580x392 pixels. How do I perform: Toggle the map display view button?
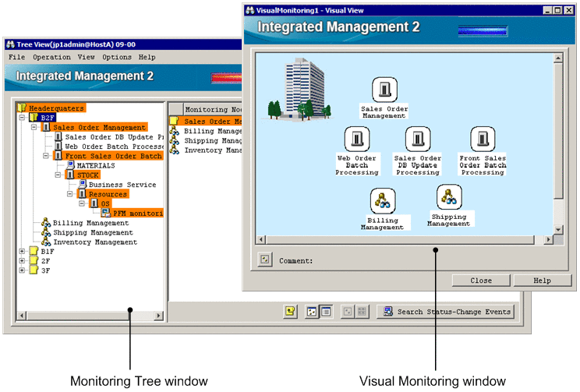click(312, 312)
